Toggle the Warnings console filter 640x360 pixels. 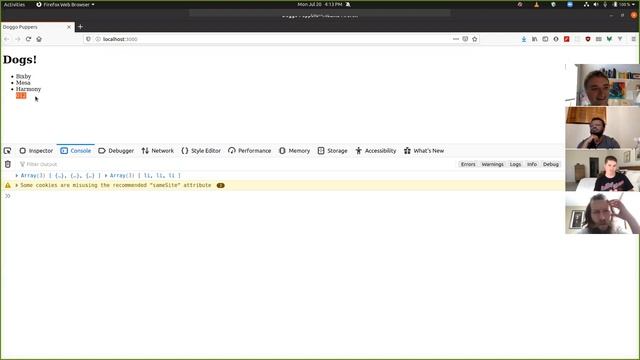point(493,164)
